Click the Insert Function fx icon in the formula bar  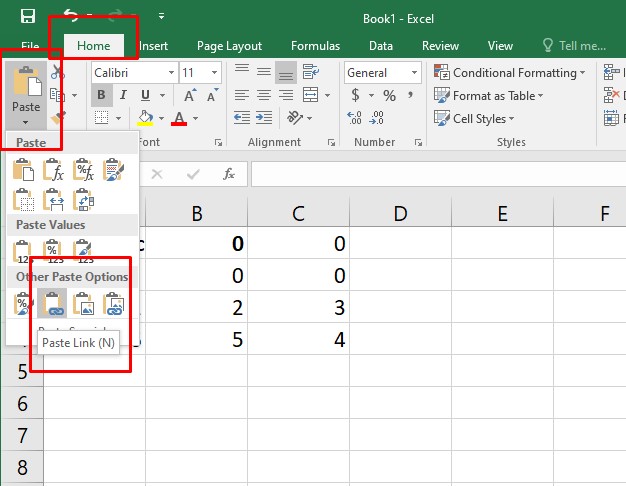pos(229,174)
